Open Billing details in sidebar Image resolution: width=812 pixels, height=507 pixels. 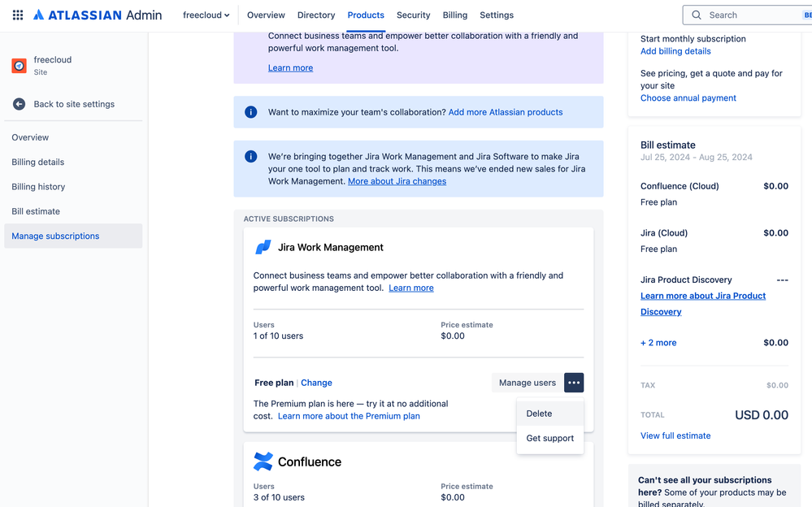[x=73, y=162]
